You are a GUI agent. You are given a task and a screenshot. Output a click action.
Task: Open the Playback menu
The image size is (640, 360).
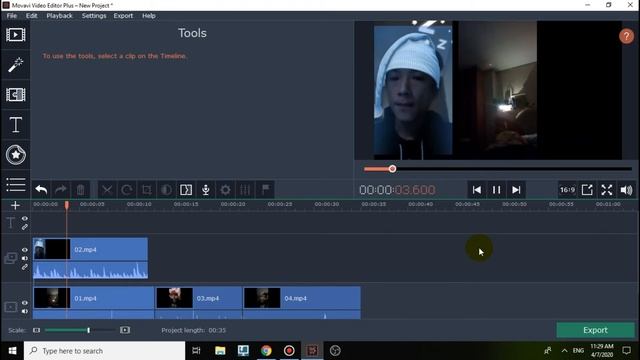(59, 16)
